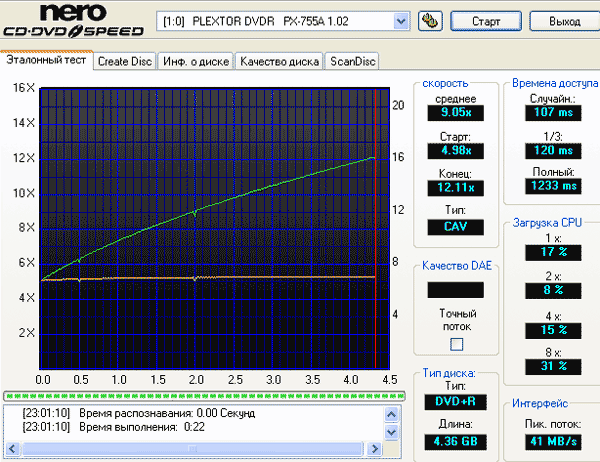This screenshot has width=600, height=462.
Task: Click the 4x CPU load value 15 %
Action: point(553,330)
